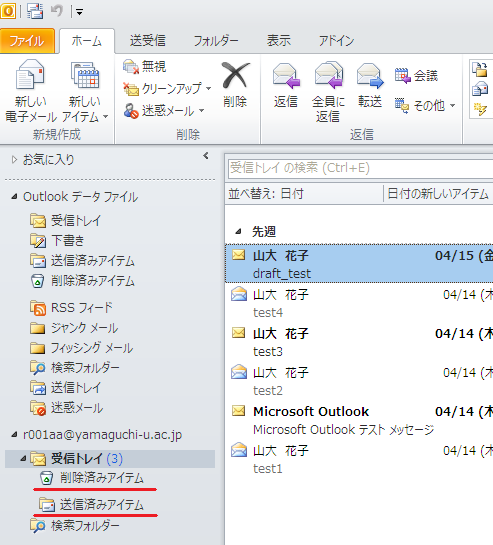Screen dimensions: 493x545
Task: Collapse the 受信トレイ (3) folder arrow
Action: pyautogui.click(x=23, y=459)
